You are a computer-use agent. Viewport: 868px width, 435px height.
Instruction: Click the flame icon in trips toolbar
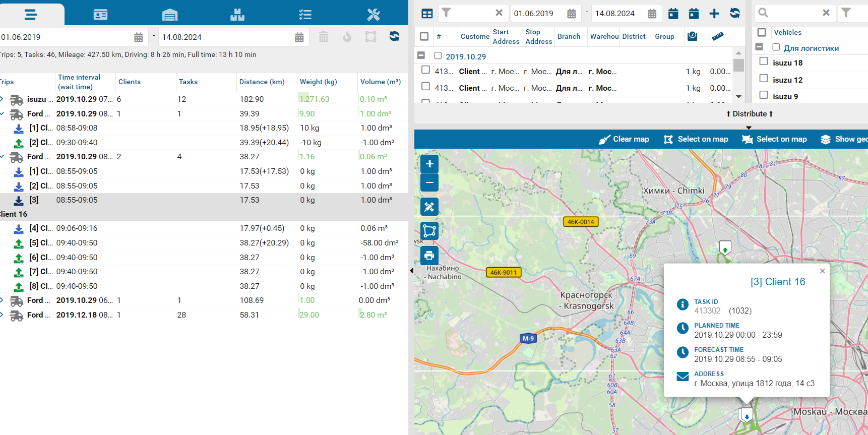pos(347,37)
